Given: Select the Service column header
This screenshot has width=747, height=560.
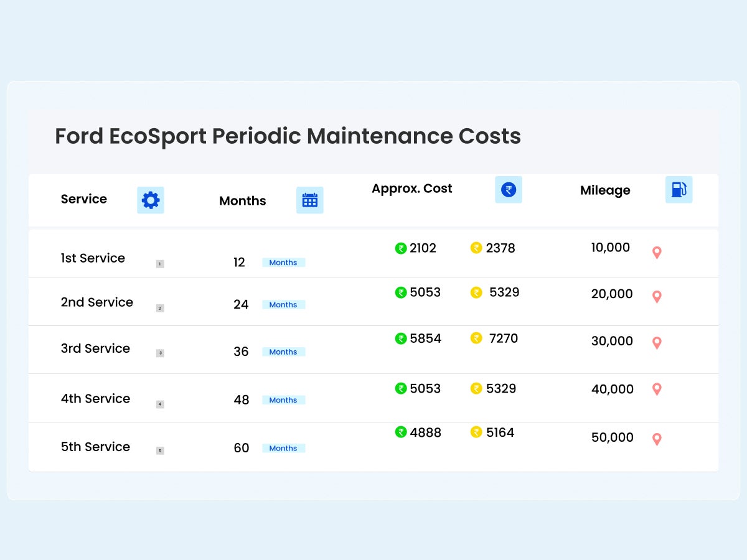Looking at the screenshot, I should [83, 198].
